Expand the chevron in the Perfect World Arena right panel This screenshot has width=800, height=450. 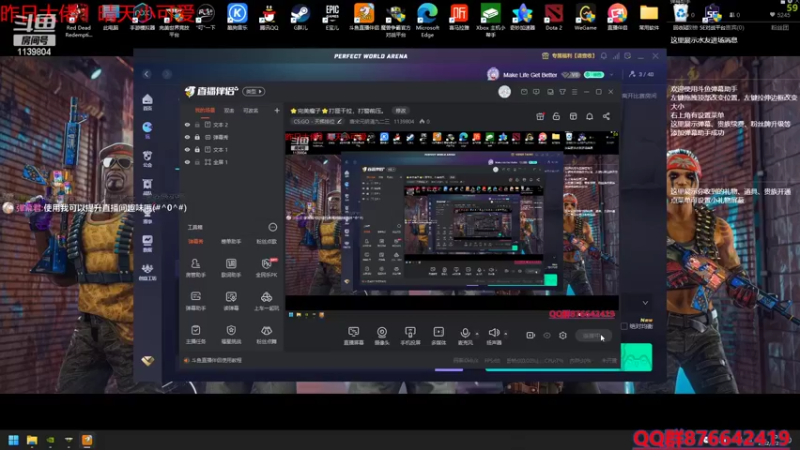point(645,303)
